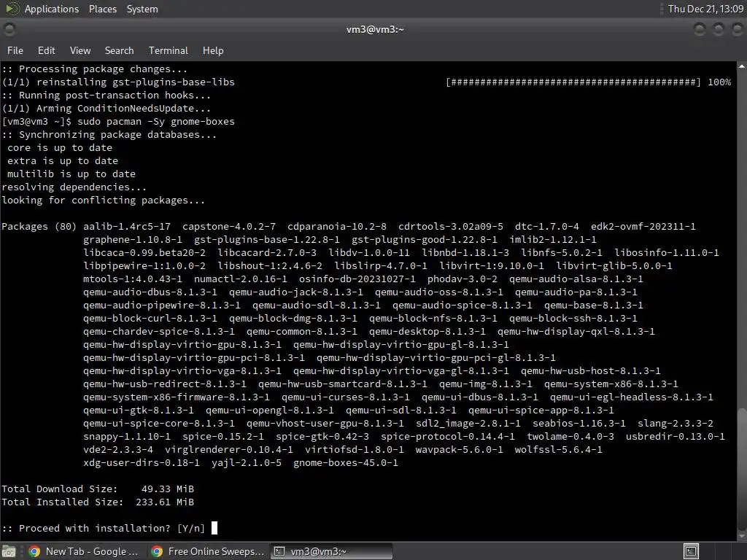Image resolution: width=747 pixels, height=560 pixels.
Task: Click the 'Total Installed Size: 233.61 MiB' line
Action: click(98, 502)
